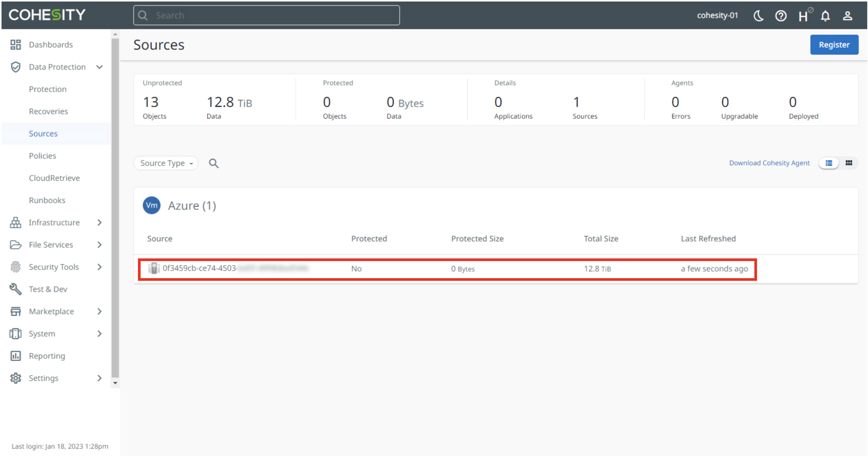Image resolution: width=868 pixels, height=456 pixels.
Task: Click the File Services folder icon
Action: [16, 245]
